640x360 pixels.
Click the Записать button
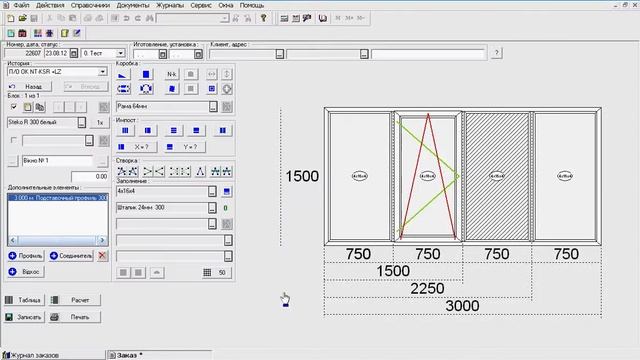[24, 317]
